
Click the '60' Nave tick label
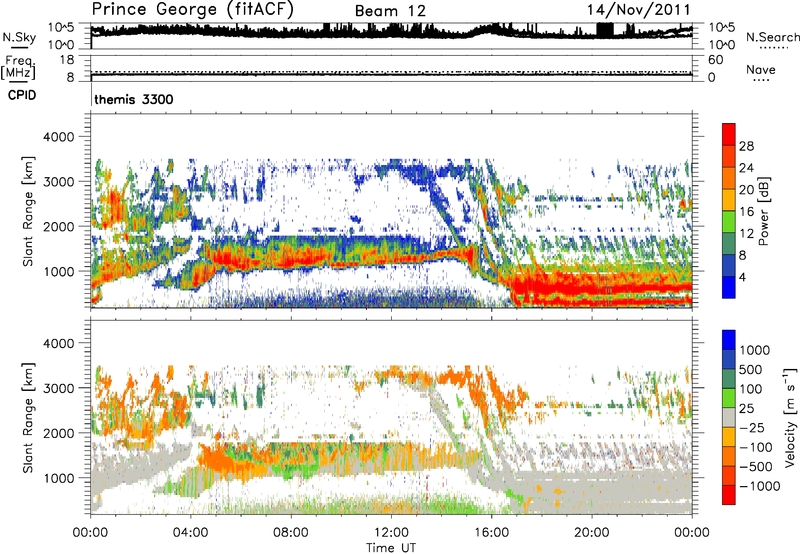tap(715, 60)
